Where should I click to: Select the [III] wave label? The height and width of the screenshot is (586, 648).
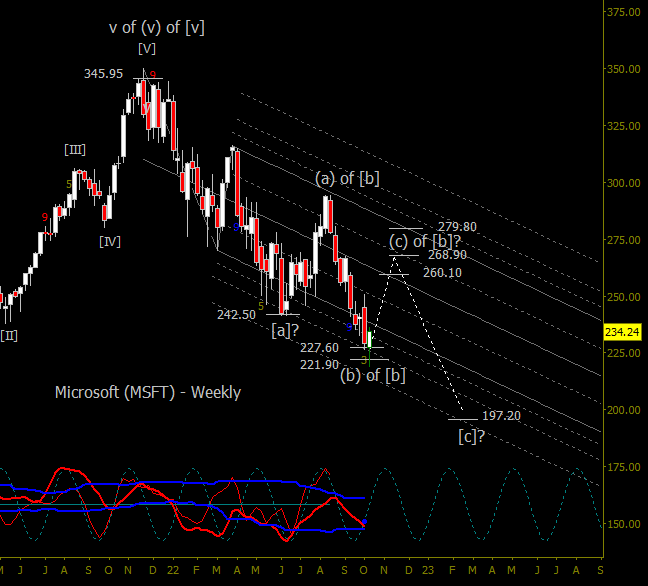[75, 150]
